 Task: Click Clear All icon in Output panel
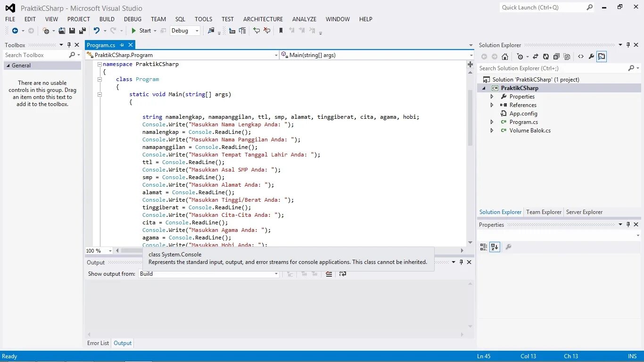[329, 274]
